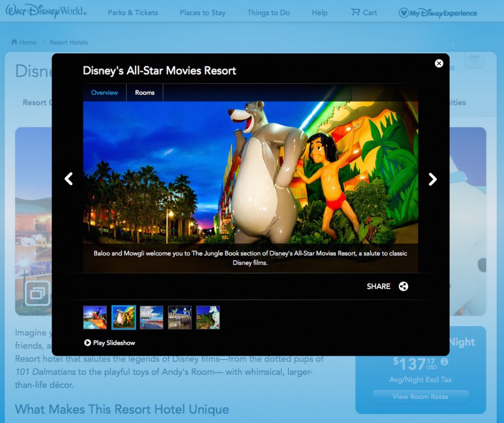Open the shopping Cart
504x423 pixels.
(364, 12)
